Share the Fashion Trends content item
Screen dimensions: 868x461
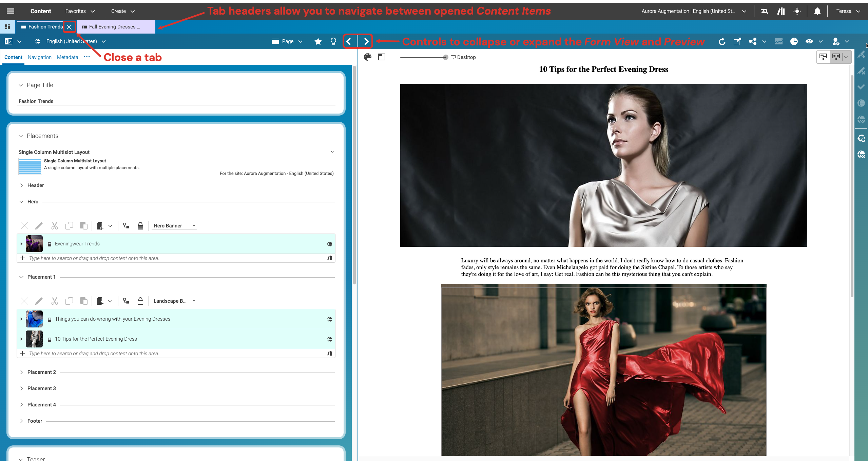tap(752, 41)
